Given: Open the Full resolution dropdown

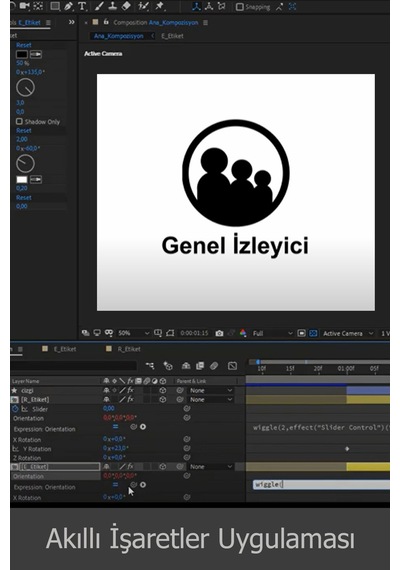Looking at the screenshot, I should tap(272, 333).
